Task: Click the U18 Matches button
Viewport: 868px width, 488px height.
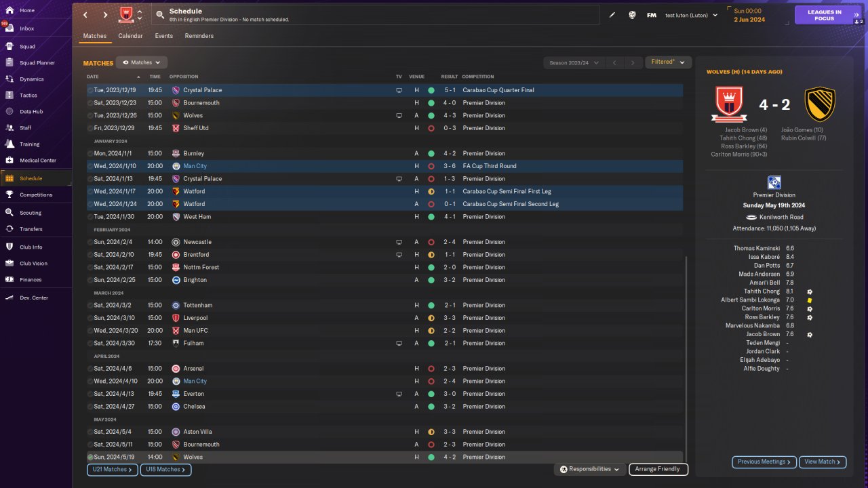Action: pos(165,469)
